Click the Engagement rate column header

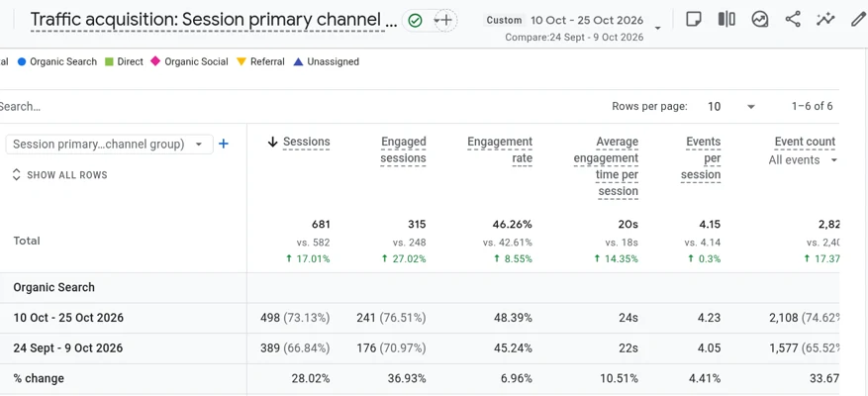500,150
